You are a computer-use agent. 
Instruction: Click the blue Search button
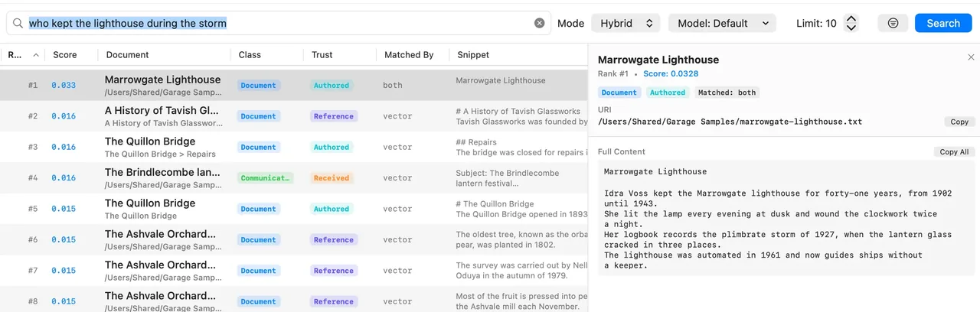[x=942, y=23]
